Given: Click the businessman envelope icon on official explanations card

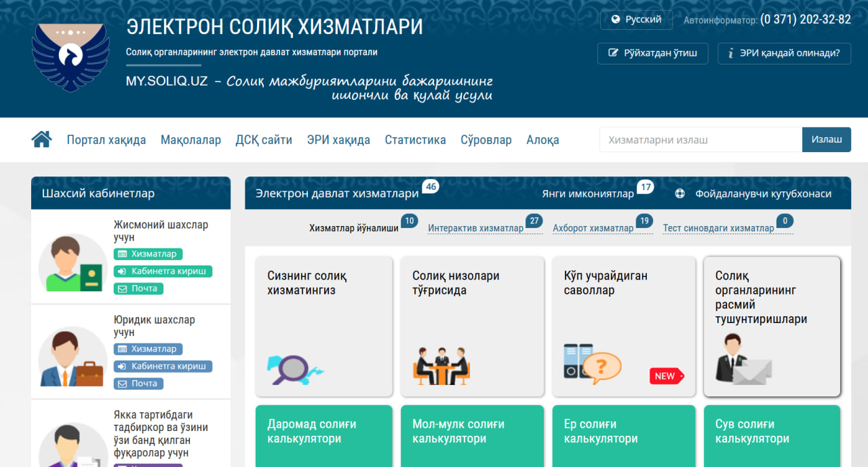Looking at the screenshot, I should pos(743,367).
